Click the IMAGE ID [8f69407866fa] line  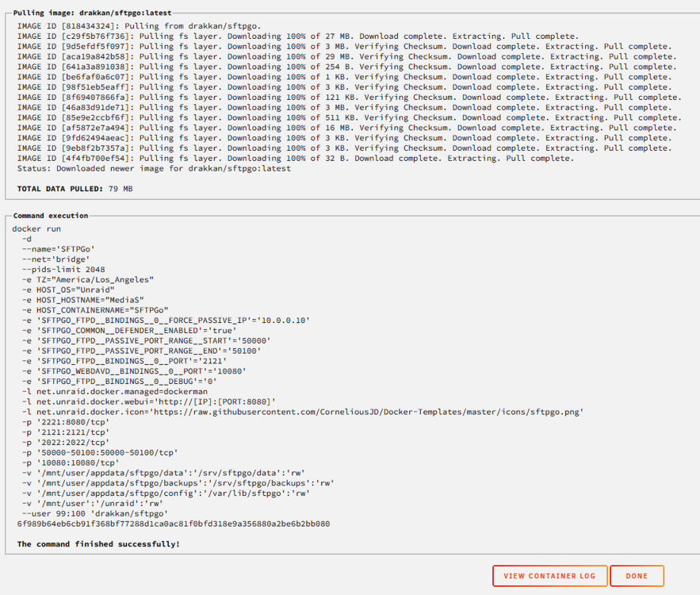pos(349,98)
